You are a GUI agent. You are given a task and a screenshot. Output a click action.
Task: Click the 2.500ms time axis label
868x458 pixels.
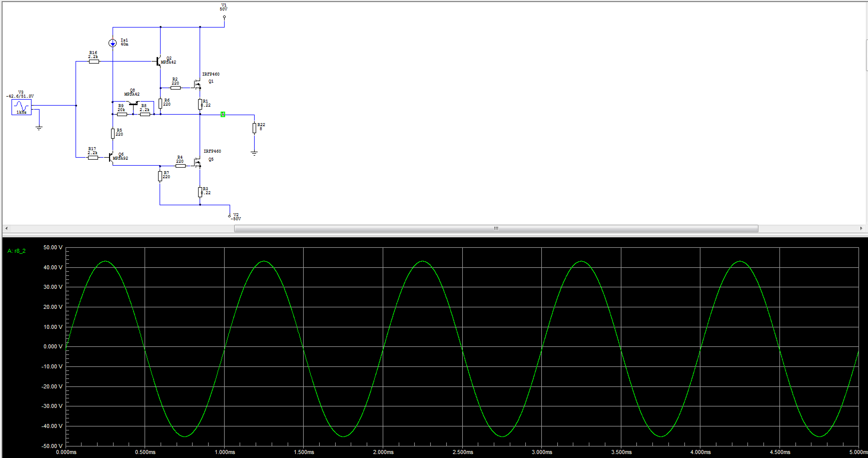(x=463, y=452)
